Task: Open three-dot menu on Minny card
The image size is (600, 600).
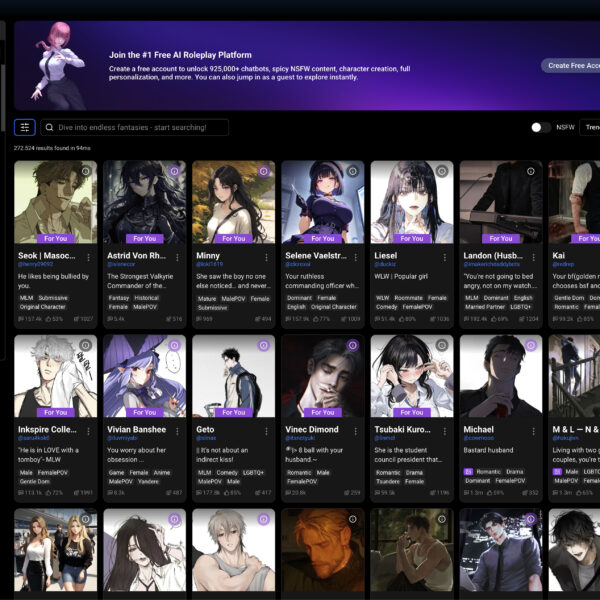Action: [266, 258]
